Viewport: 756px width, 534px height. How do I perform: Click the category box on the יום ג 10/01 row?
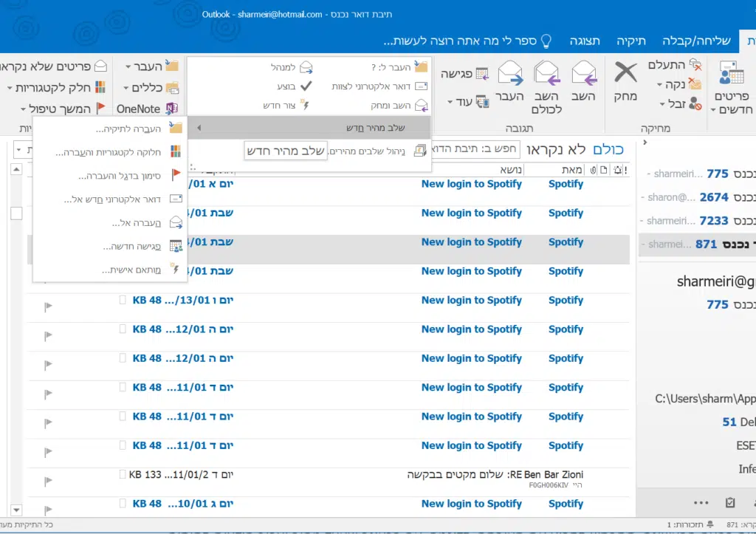[x=123, y=503]
